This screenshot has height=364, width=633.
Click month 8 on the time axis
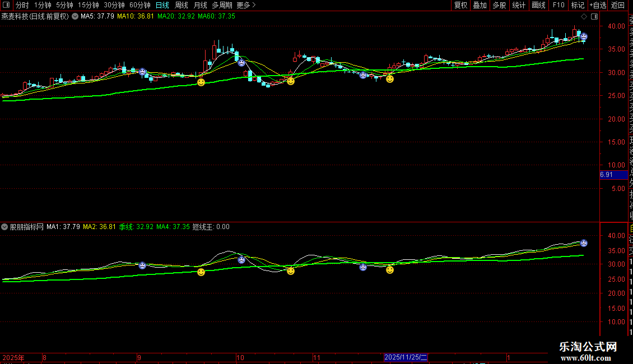coord(44,357)
